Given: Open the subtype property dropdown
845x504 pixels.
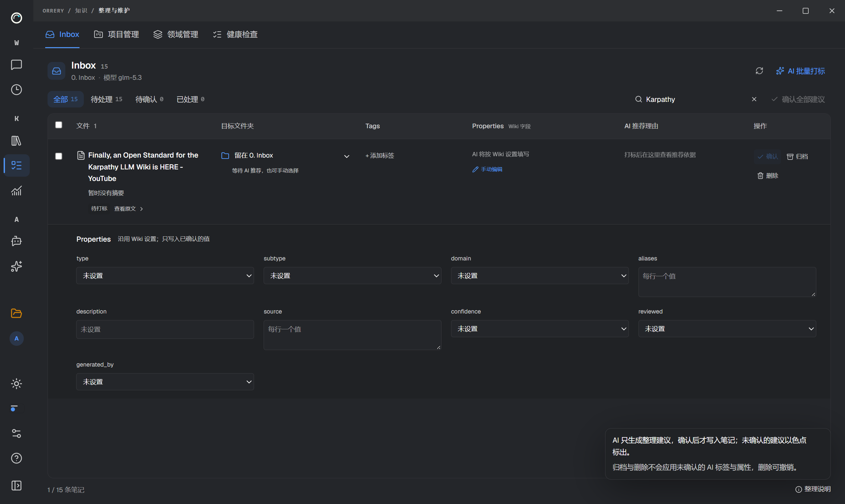Looking at the screenshot, I should click(x=352, y=276).
